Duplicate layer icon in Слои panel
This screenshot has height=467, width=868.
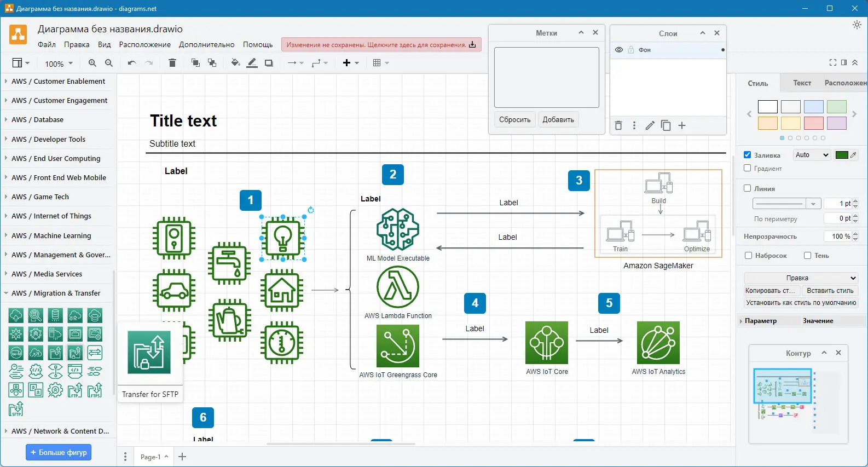666,125
